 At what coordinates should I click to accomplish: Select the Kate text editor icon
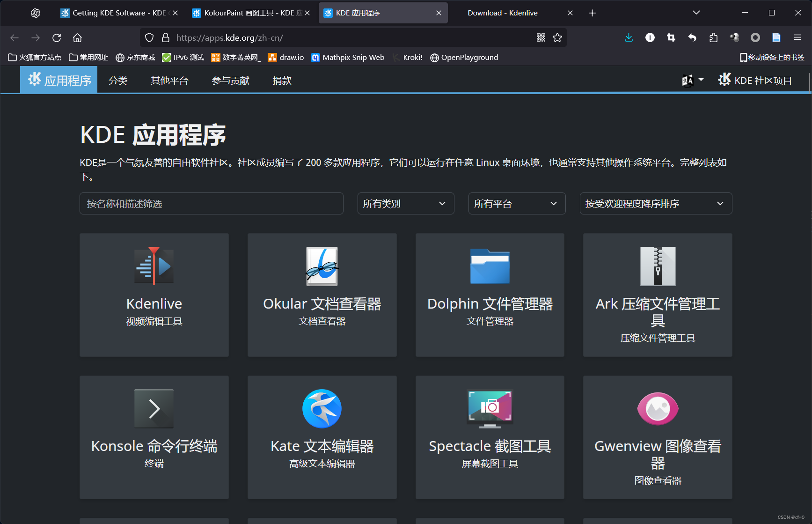(x=322, y=408)
